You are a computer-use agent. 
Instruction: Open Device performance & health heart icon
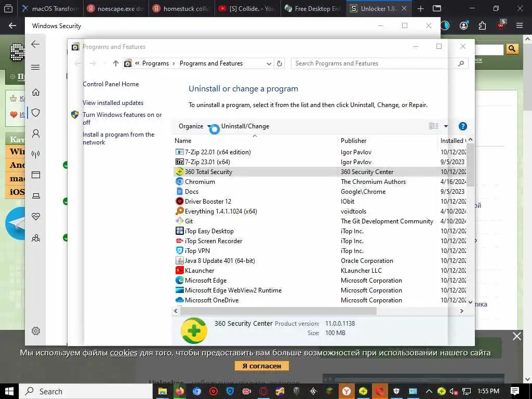tap(36, 217)
